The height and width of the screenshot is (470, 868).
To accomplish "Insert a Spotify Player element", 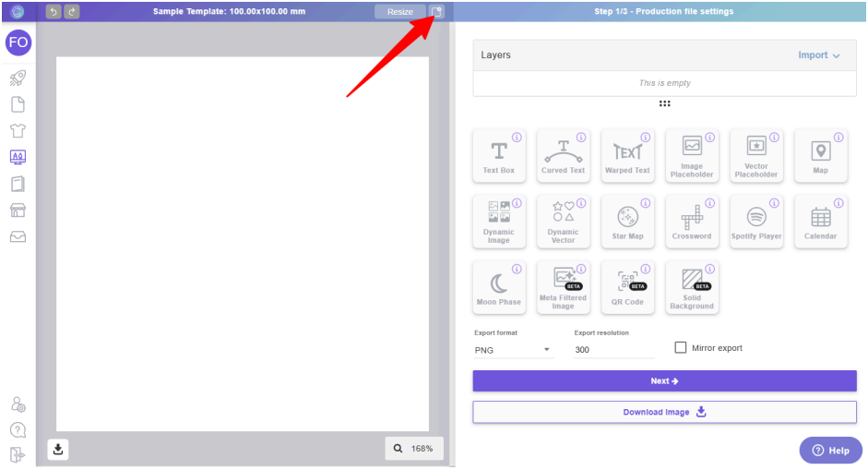I will tap(756, 222).
